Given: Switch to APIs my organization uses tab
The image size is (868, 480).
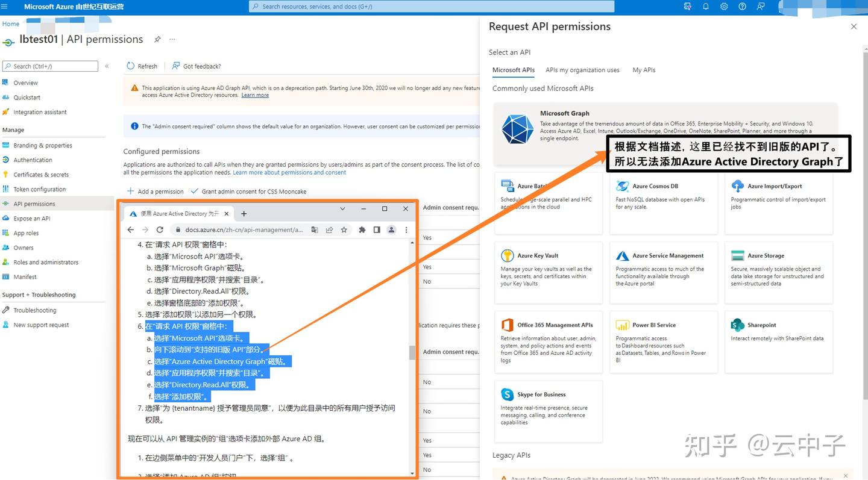Looking at the screenshot, I should pyautogui.click(x=582, y=70).
